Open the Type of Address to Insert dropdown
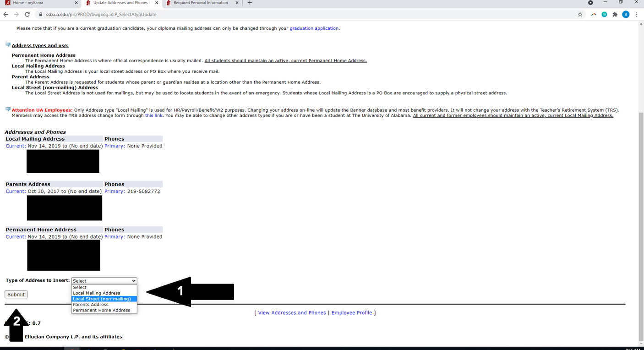 104,281
